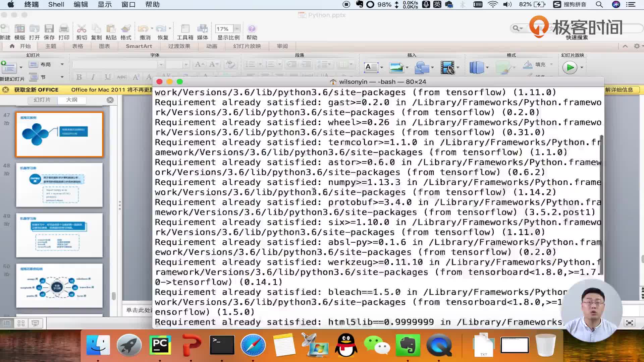Select slide 48 thumbnail
Viewport: 644px width, 362px height.
[59, 185]
